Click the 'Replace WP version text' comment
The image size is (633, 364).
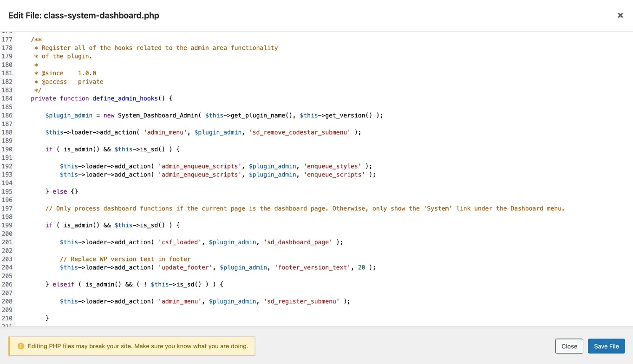(x=125, y=259)
